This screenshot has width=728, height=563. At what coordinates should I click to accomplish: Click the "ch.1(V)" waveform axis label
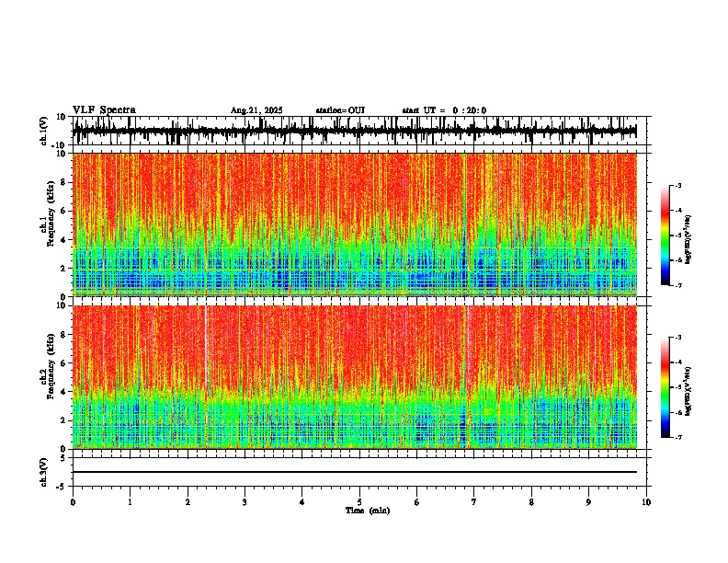(x=44, y=131)
